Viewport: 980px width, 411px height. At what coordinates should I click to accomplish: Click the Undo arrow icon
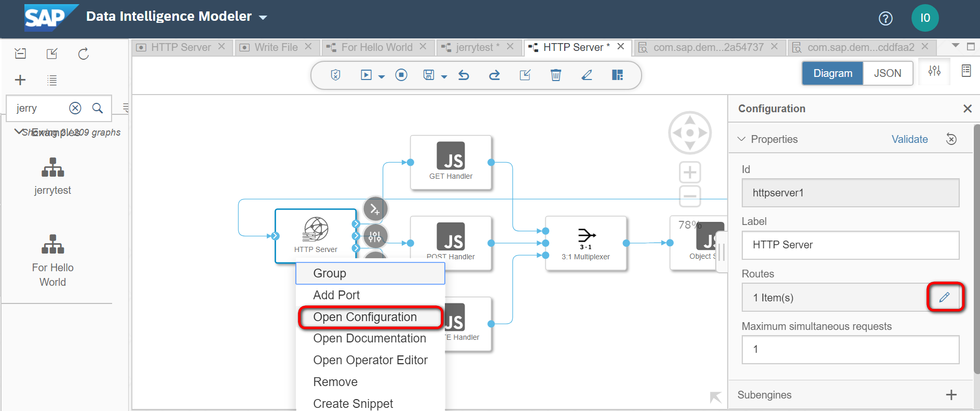point(464,75)
